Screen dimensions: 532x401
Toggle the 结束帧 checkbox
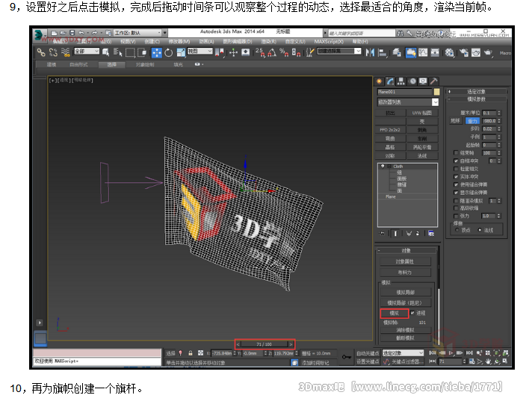tap(456, 153)
